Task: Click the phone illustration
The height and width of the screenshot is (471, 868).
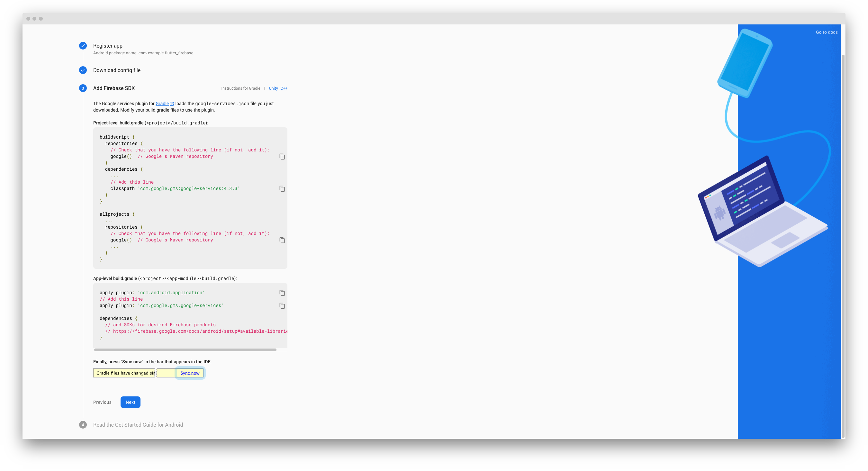Action: click(745, 63)
